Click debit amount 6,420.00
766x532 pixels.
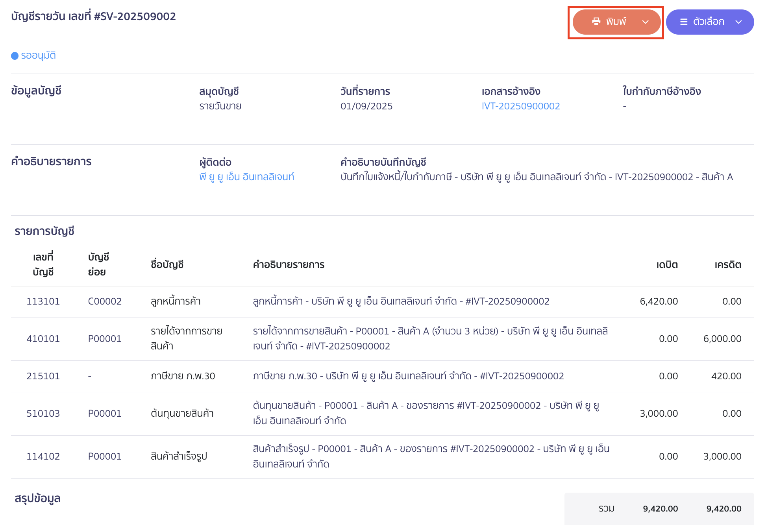point(659,301)
